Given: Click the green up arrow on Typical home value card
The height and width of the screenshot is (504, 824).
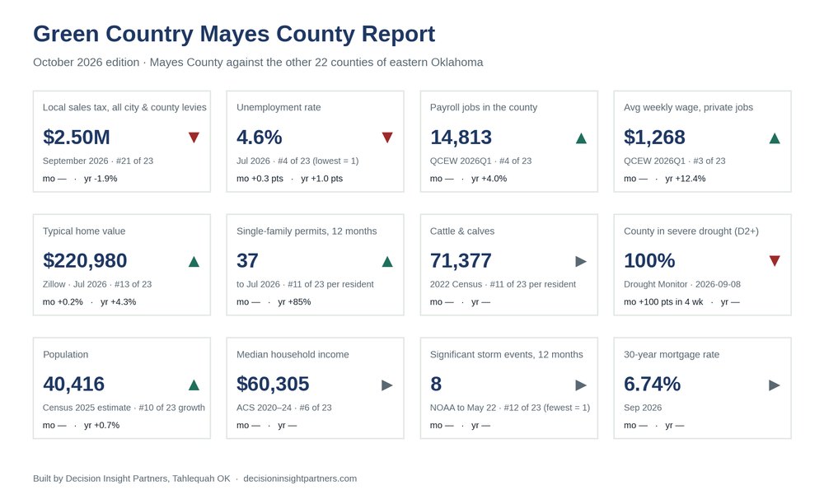Looking at the screenshot, I should [194, 261].
